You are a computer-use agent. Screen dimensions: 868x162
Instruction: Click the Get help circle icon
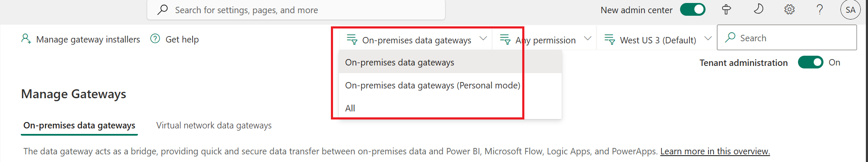155,39
